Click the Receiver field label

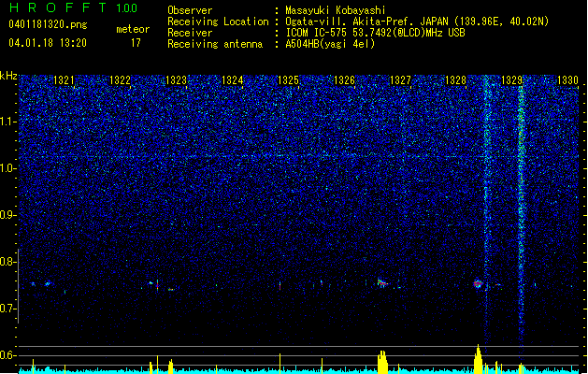(x=190, y=33)
